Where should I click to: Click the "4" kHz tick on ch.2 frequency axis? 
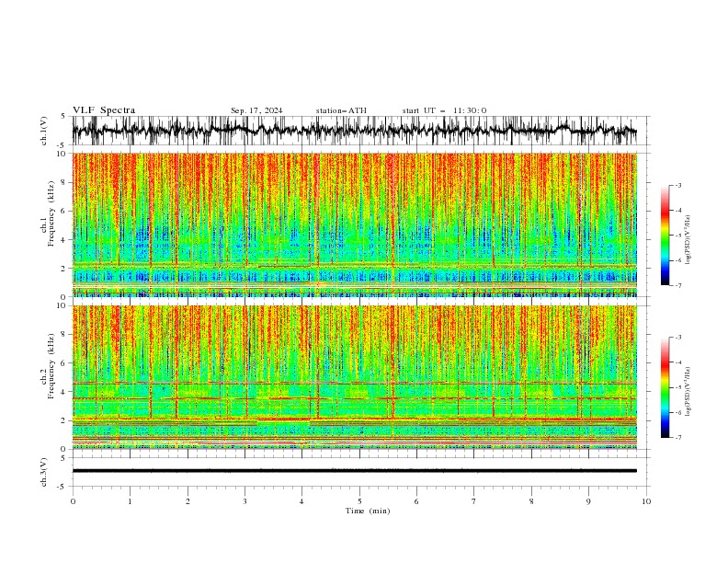click(x=64, y=392)
